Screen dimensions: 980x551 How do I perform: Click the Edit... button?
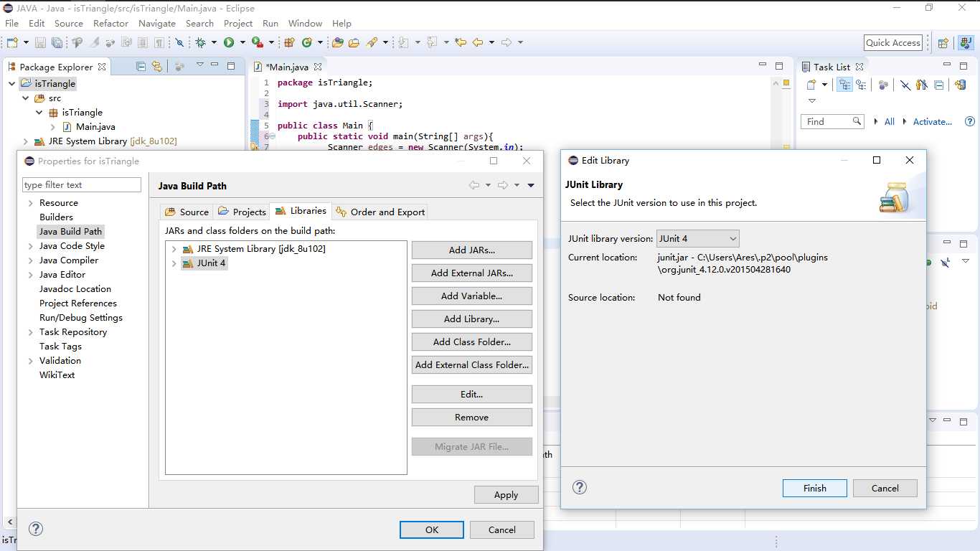pyautogui.click(x=472, y=394)
